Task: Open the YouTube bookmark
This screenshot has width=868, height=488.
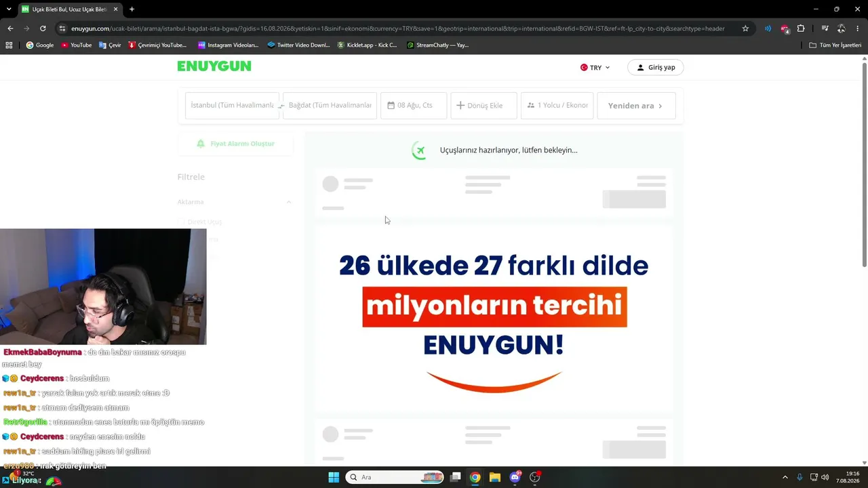Action: (x=76, y=45)
